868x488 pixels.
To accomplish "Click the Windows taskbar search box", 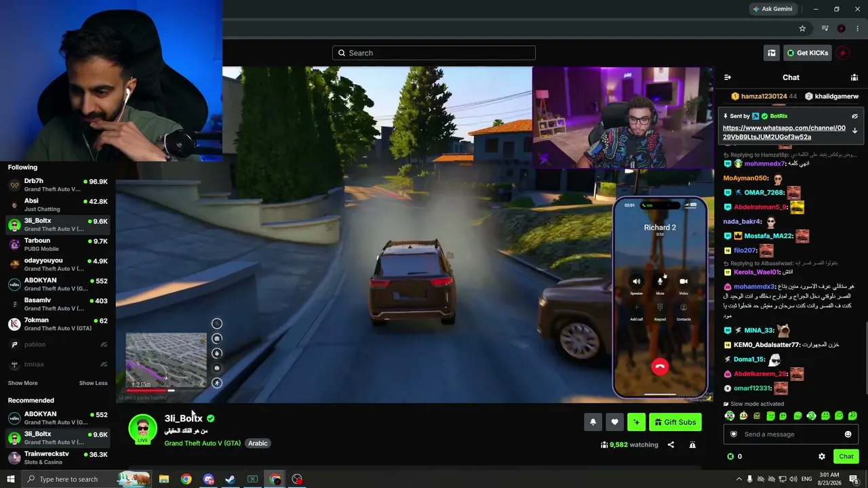I will (x=87, y=479).
